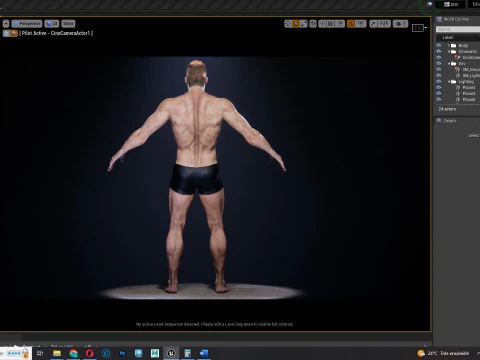Click the Cinematic folder icon in outliner

pyautogui.click(x=454, y=51)
